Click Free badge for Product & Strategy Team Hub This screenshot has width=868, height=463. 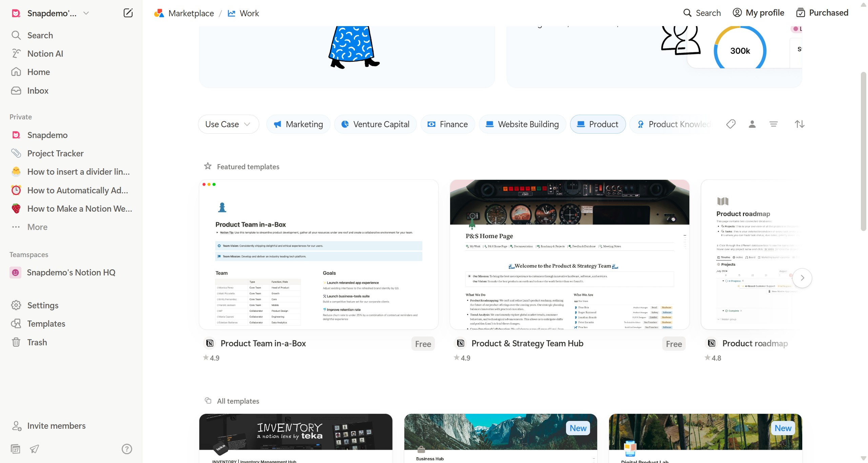[674, 344]
